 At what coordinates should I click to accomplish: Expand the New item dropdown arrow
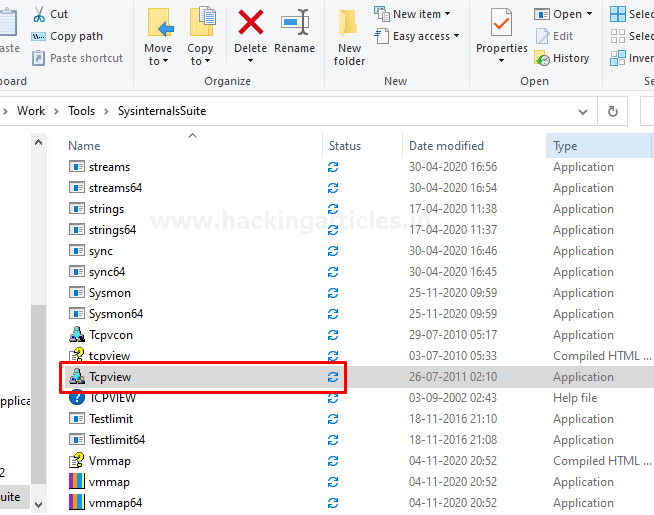(448, 14)
